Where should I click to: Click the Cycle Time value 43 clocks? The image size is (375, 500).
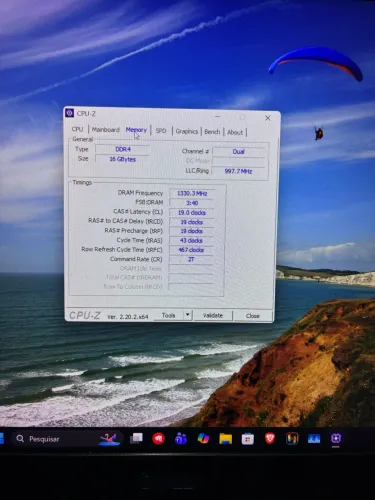[192, 240]
